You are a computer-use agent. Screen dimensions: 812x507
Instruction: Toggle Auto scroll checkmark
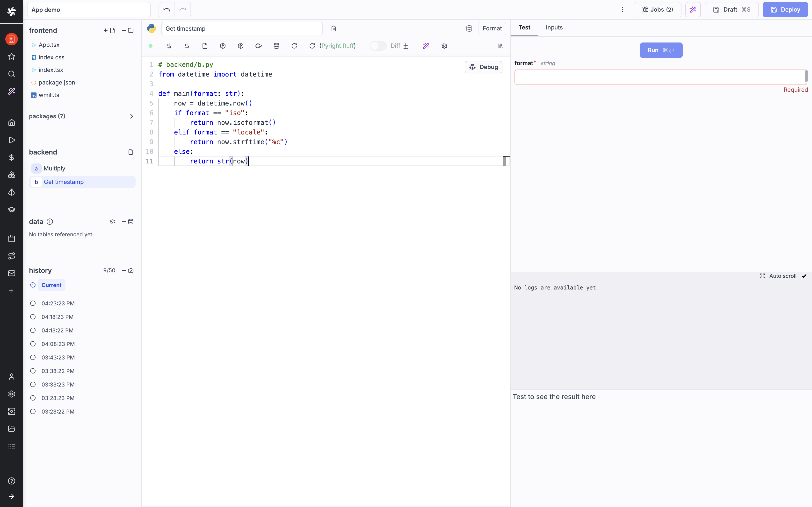coord(804,276)
